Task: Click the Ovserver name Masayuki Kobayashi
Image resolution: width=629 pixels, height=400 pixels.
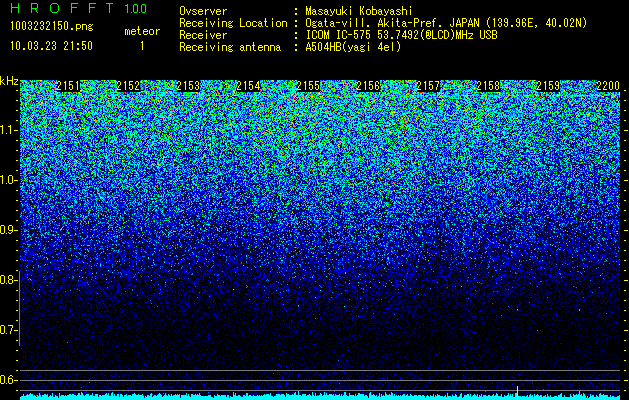Action: pyautogui.click(x=358, y=11)
